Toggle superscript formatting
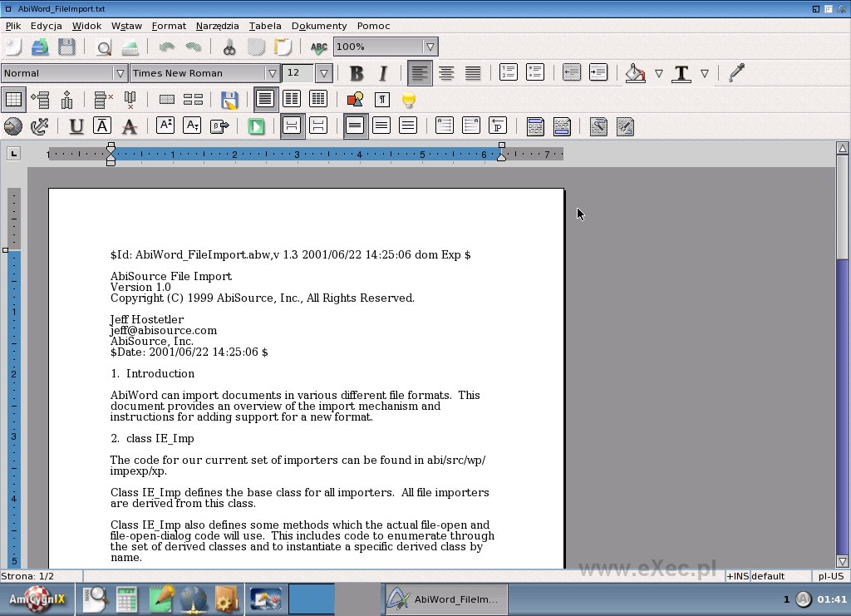 pos(165,126)
